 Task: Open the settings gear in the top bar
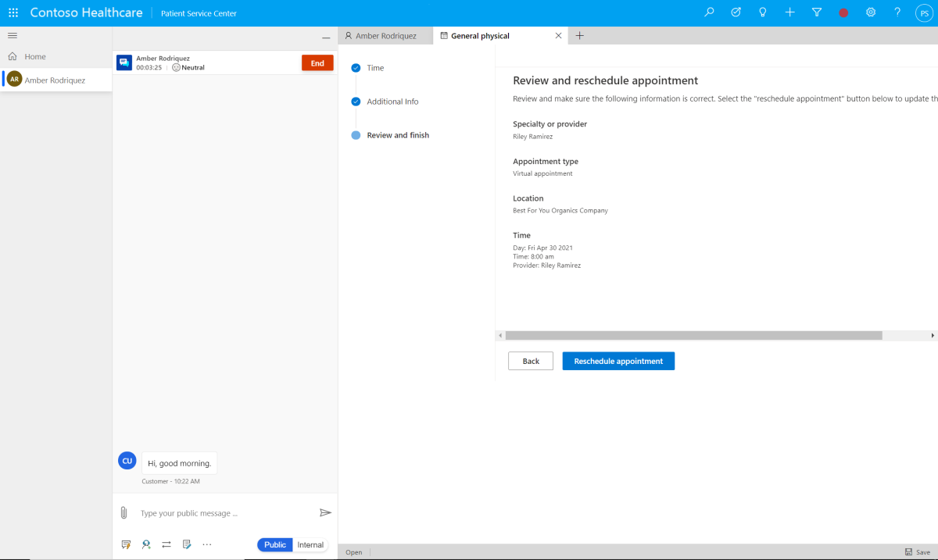(871, 12)
